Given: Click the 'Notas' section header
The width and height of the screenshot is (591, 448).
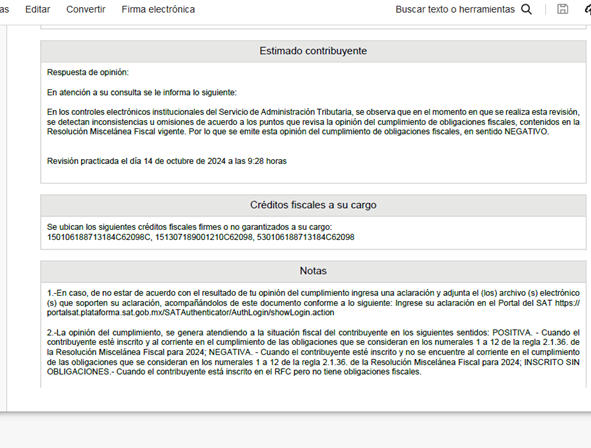Looking at the screenshot, I should pyautogui.click(x=313, y=271).
